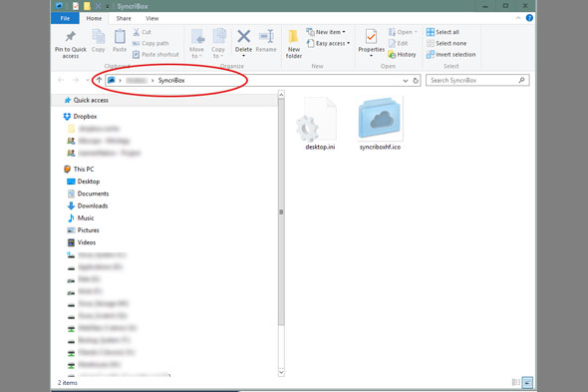Click the search magnifier icon
The height and width of the screenshot is (392, 588).
[521, 80]
